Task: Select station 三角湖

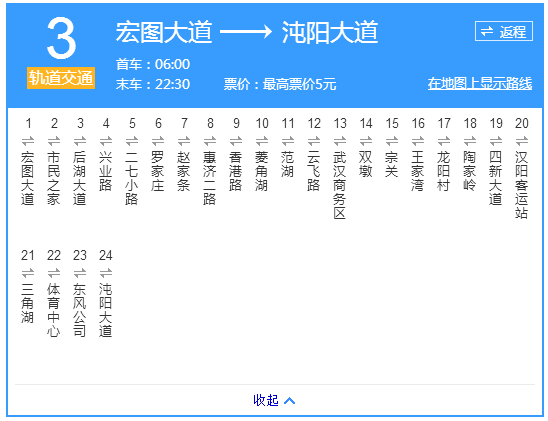Action: 28,303
